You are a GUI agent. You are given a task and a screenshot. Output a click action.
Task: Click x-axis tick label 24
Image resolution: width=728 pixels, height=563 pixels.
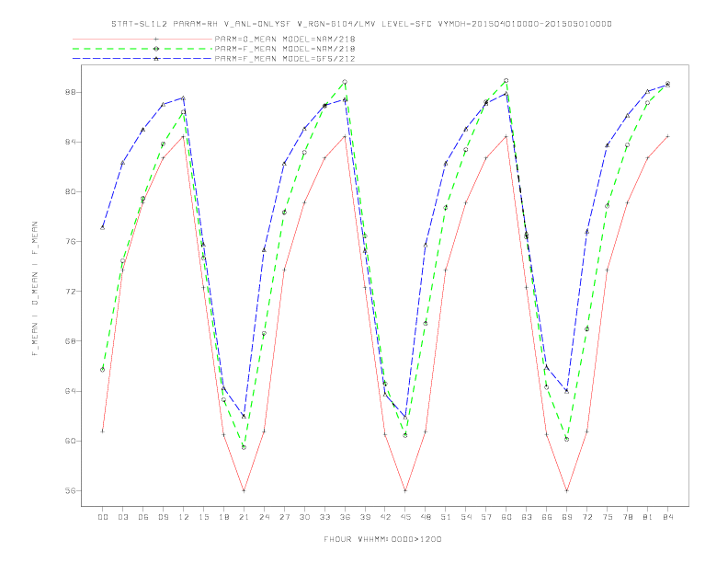(264, 517)
